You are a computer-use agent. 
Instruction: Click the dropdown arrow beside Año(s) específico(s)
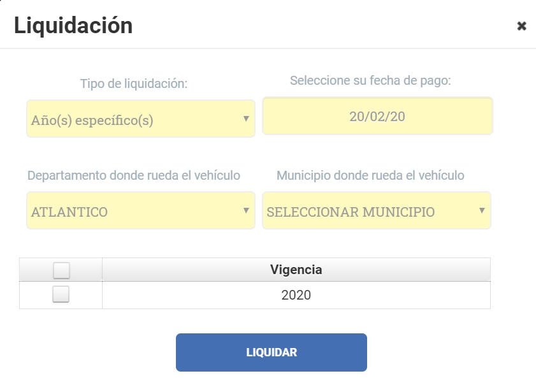245,118
